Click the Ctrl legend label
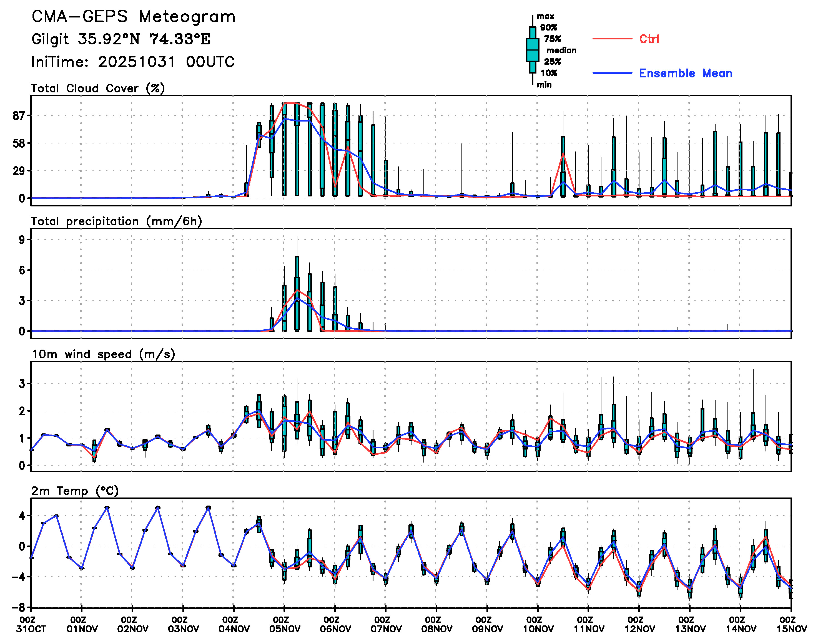Viewport: 818px width, 644px height. [649, 39]
